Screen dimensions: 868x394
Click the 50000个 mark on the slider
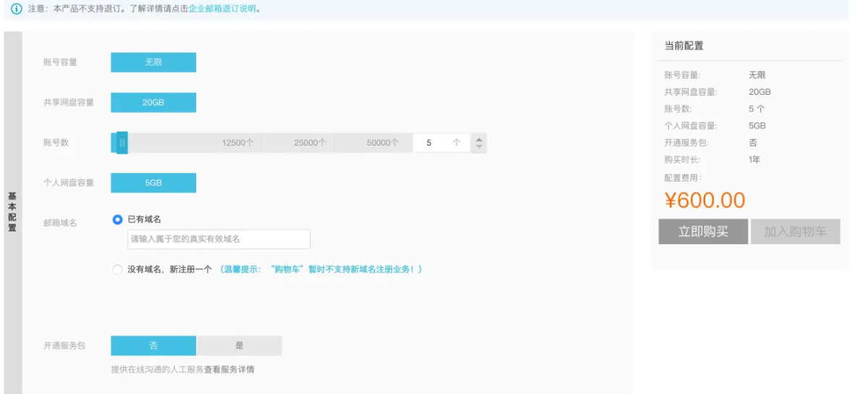pyautogui.click(x=382, y=143)
